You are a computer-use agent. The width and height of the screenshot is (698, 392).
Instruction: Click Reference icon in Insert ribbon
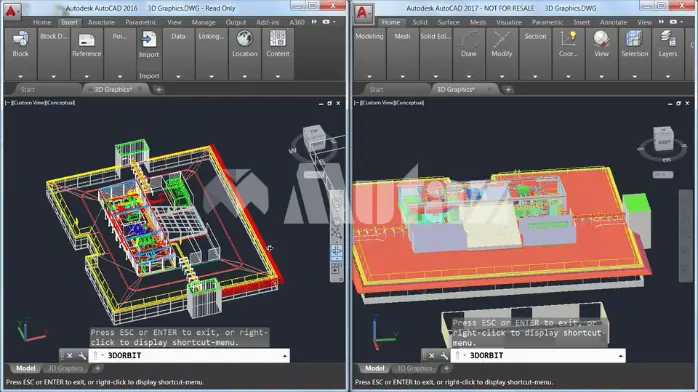[x=86, y=40]
